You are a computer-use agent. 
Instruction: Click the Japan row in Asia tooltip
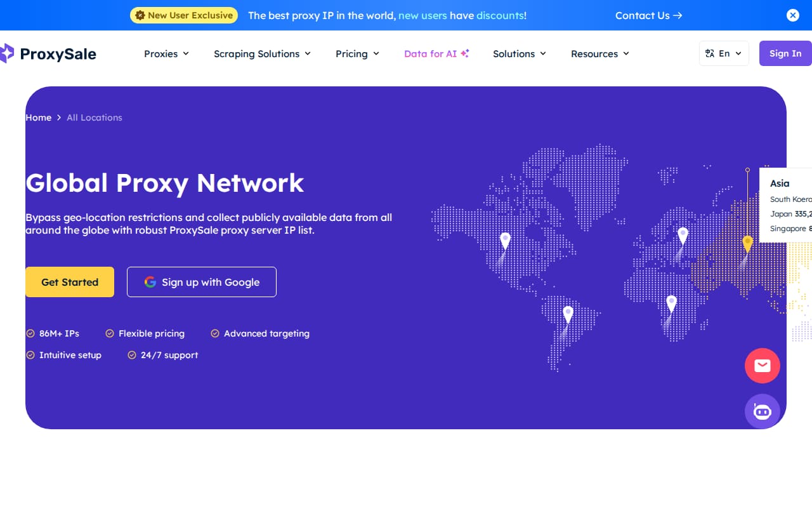pyautogui.click(x=791, y=214)
